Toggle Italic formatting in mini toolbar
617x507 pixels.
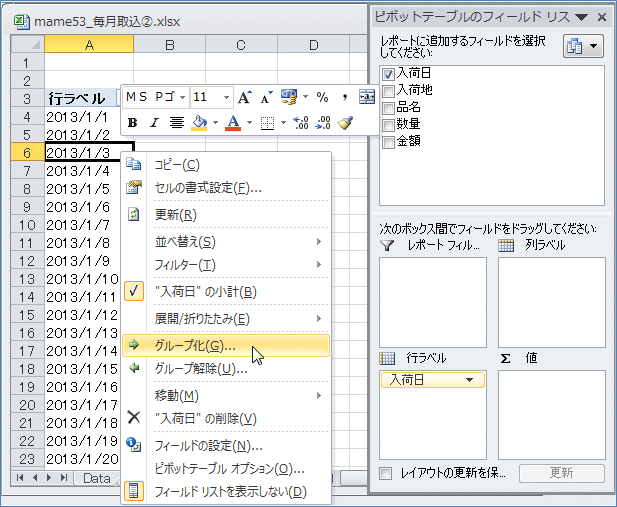pos(154,123)
